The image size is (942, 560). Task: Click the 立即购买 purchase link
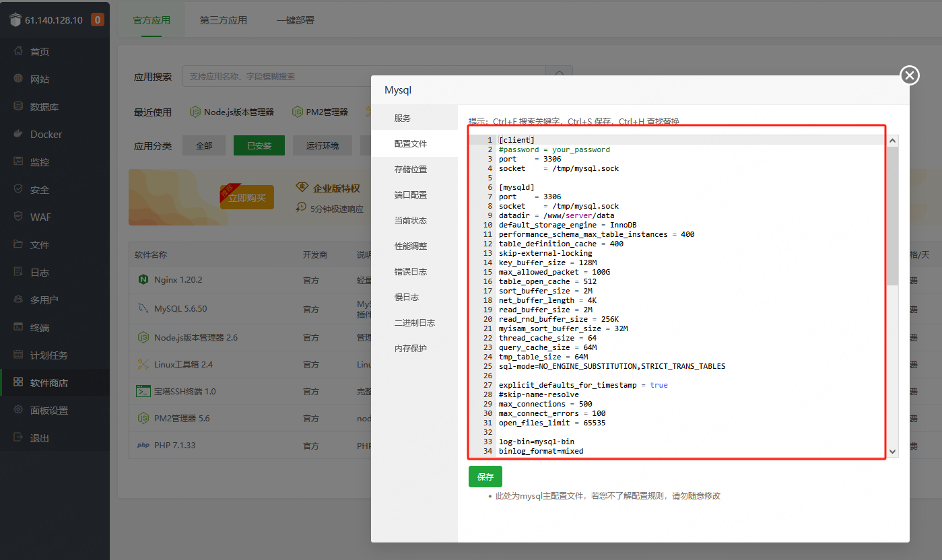[246, 197]
